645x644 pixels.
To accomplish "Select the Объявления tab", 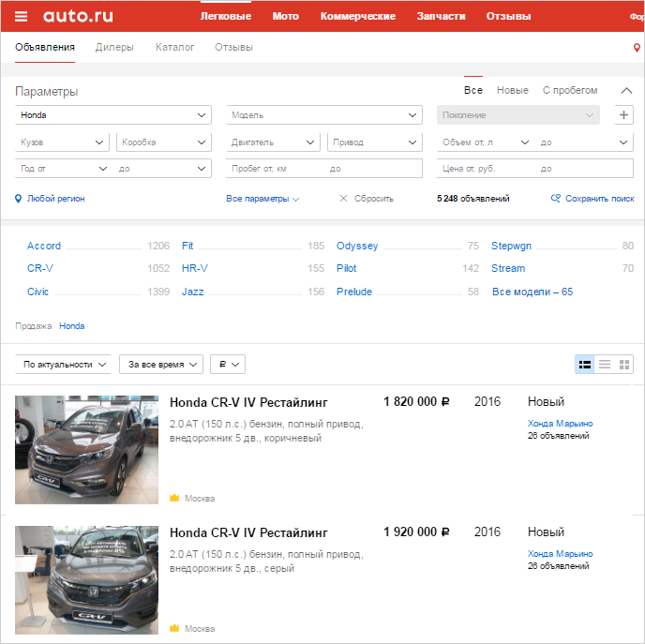I will 45,47.
